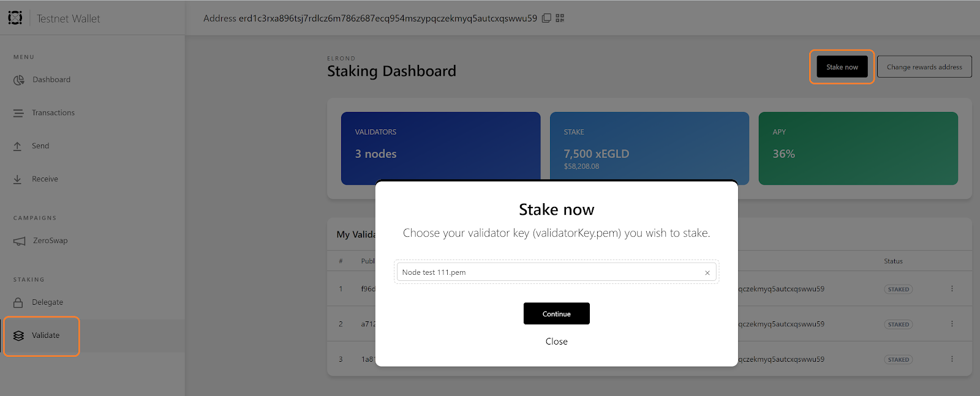Select the Receive download icon
Screen dimensions: 980x396
click(x=18, y=179)
